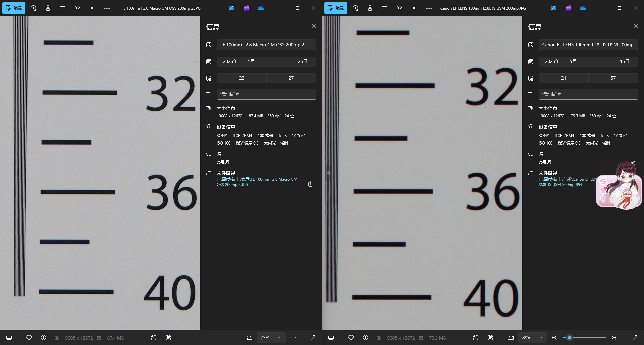Favorite the Sony FE photo with the heart

tap(29, 338)
